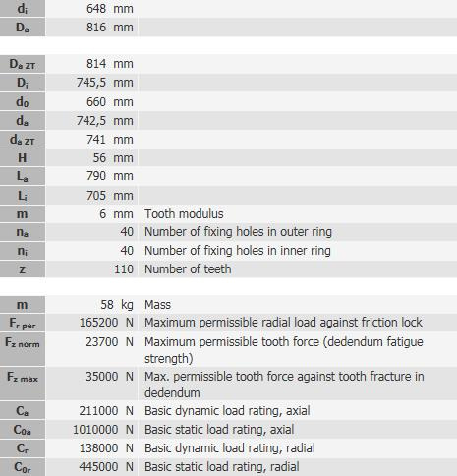Image resolution: width=457 pixels, height=476 pixels.
Task: Click the ni symbol cell
Action: [x=23, y=251]
